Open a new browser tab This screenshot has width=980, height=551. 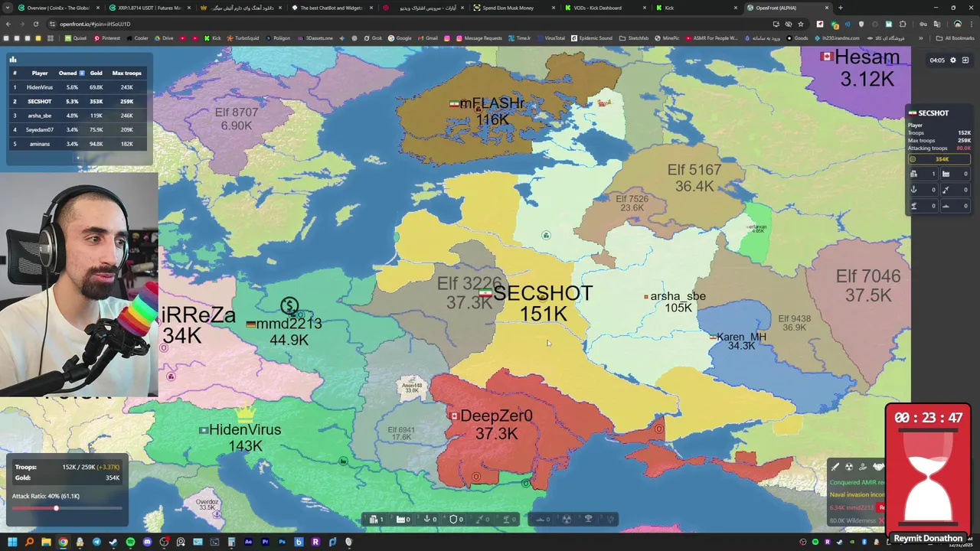point(841,8)
